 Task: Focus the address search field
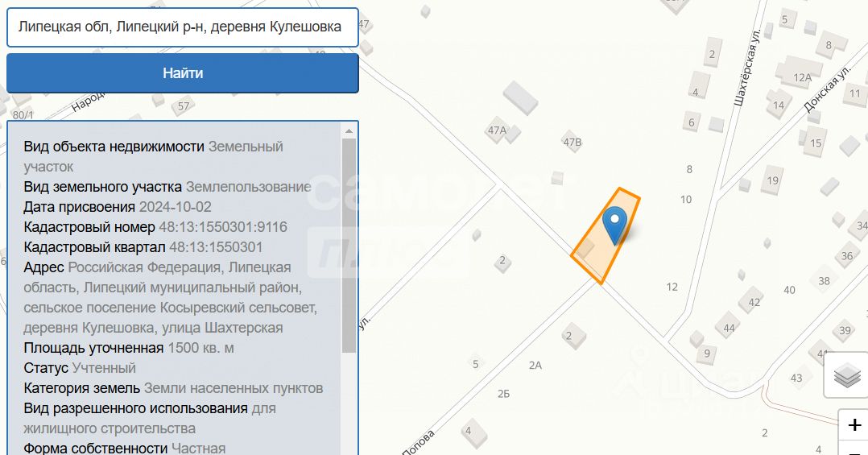point(183,27)
